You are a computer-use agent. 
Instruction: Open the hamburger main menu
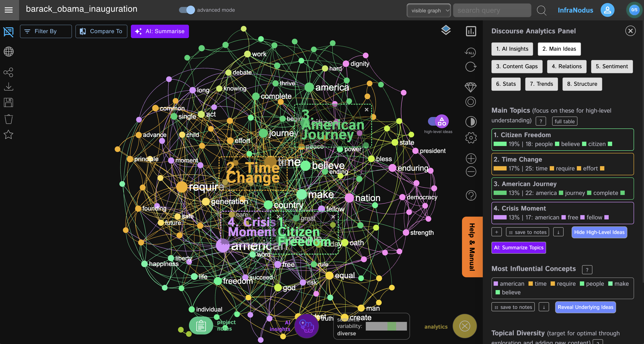(9, 10)
